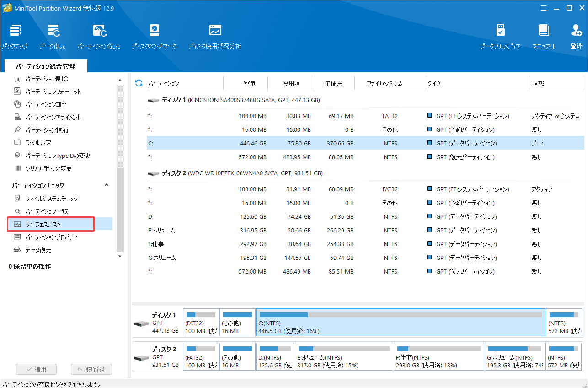Select the ディスク 1 icon in the disk map
Viewport: 588px width, 388px height.
(x=142, y=323)
